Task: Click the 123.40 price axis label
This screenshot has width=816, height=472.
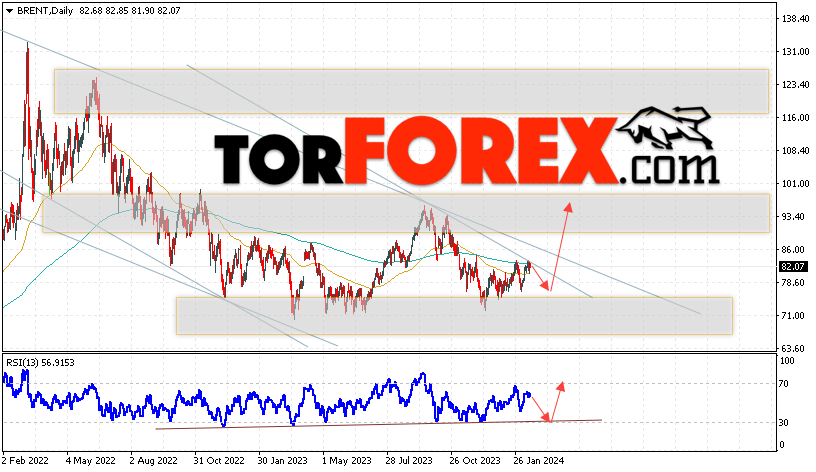Action: tap(795, 85)
